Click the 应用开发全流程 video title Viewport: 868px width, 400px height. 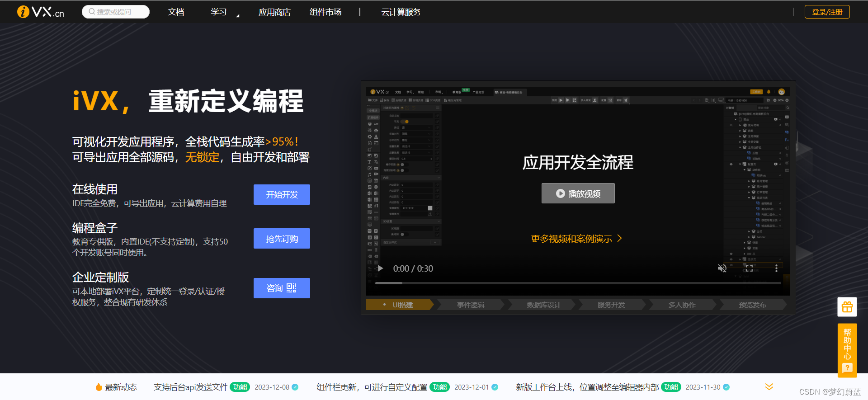[x=578, y=162]
